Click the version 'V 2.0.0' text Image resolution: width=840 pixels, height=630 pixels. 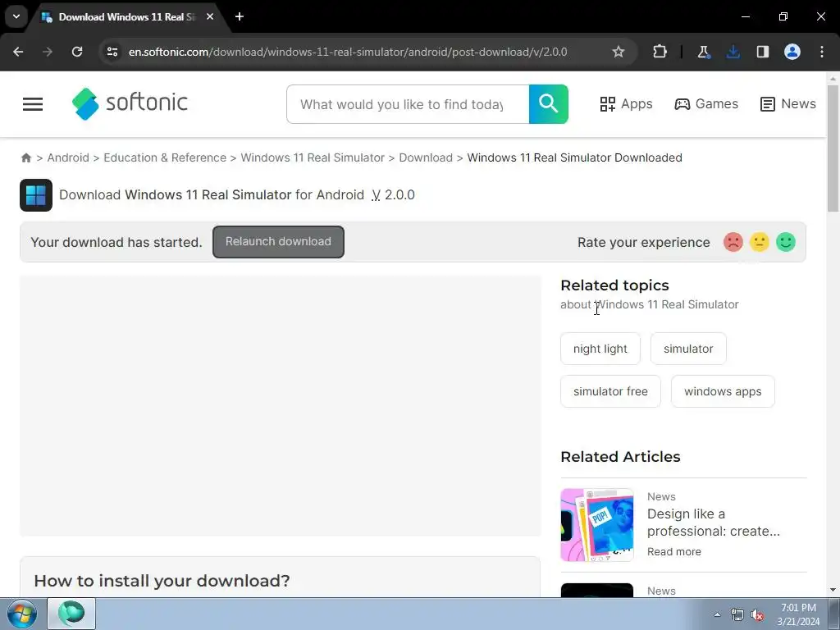click(393, 195)
